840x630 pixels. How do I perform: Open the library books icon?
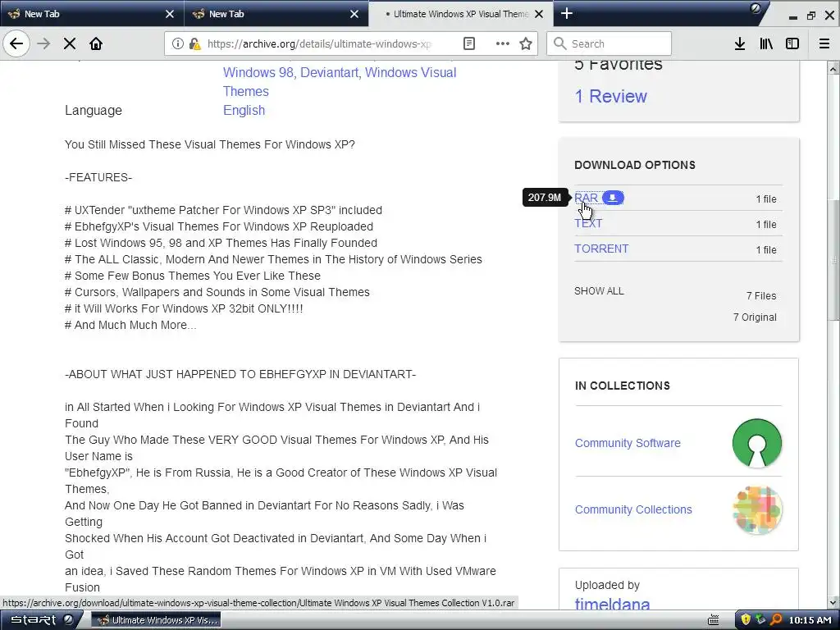click(766, 43)
